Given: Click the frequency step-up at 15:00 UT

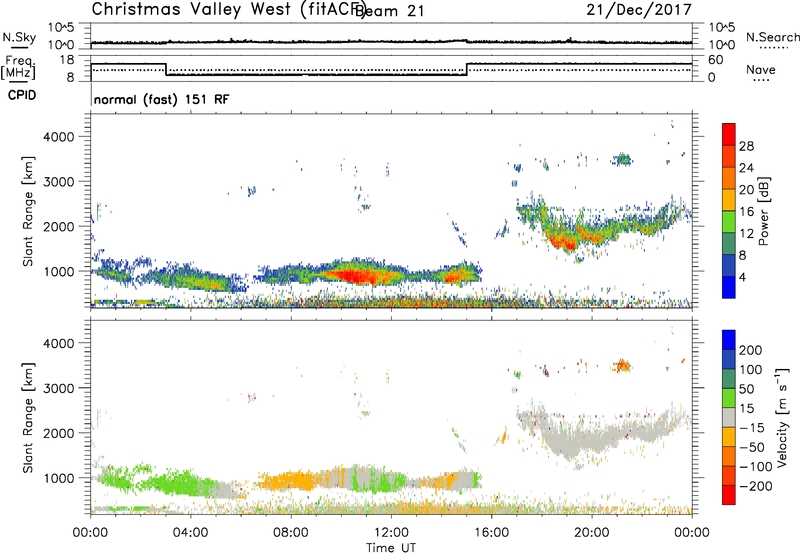Looking at the screenshot, I should coord(467,69).
